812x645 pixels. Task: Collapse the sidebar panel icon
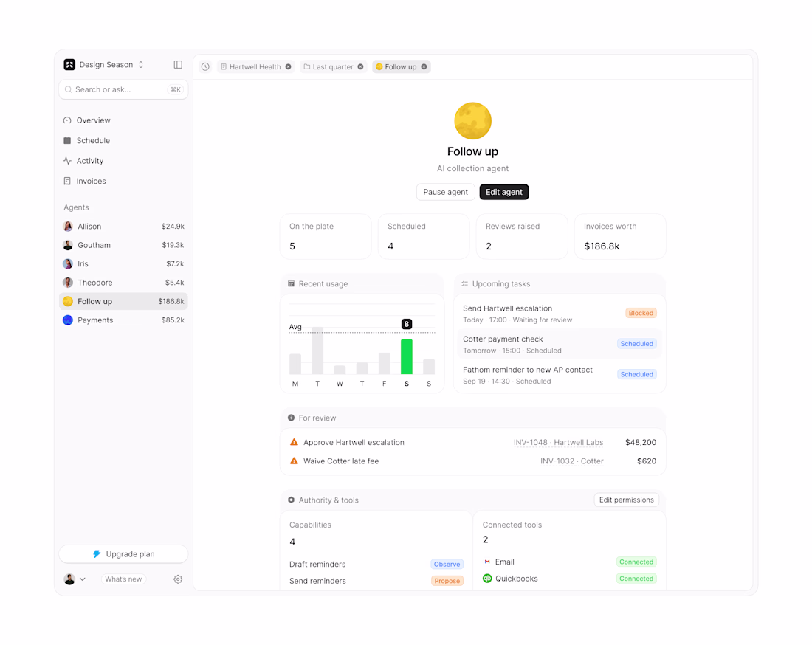[x=178, y=65]
